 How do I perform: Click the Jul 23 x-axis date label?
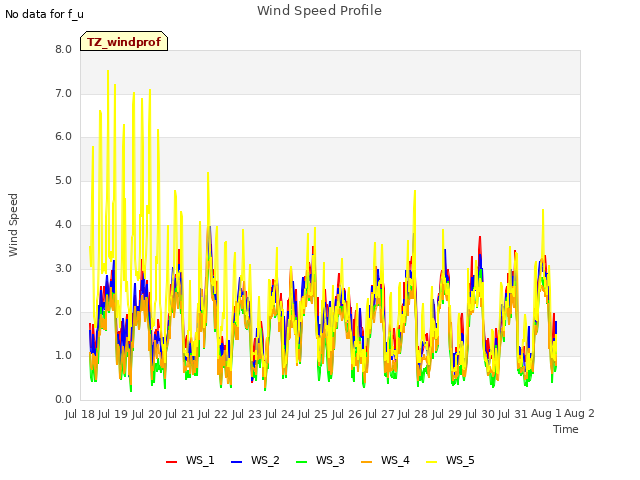pos(246,414)
